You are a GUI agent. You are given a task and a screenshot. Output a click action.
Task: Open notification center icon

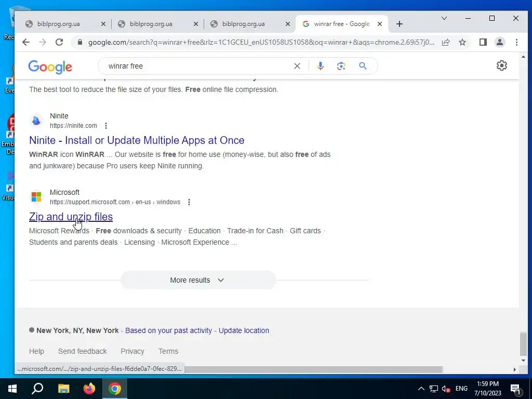point(516,389)
